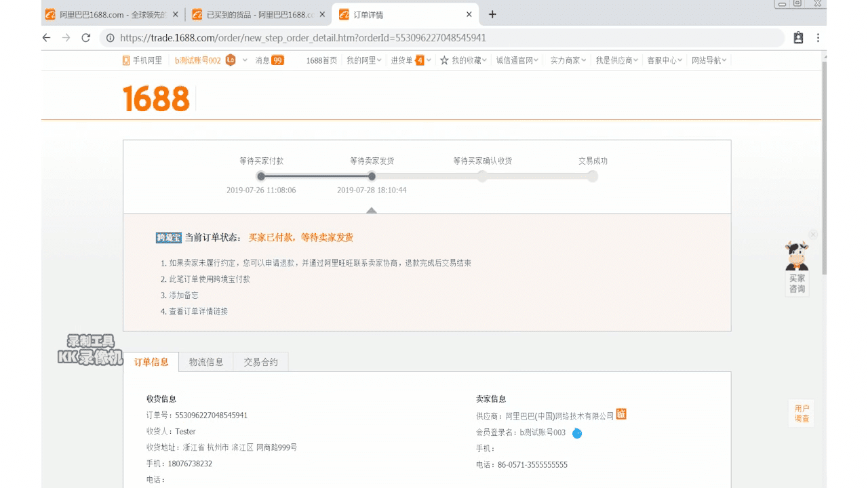Click the blue Wangwang chat icon
Screen dimensions: 868x488
coord(577,433)
